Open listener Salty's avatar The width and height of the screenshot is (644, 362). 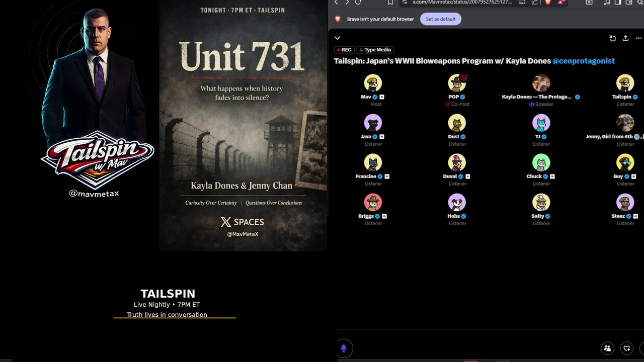coord(541,203)
